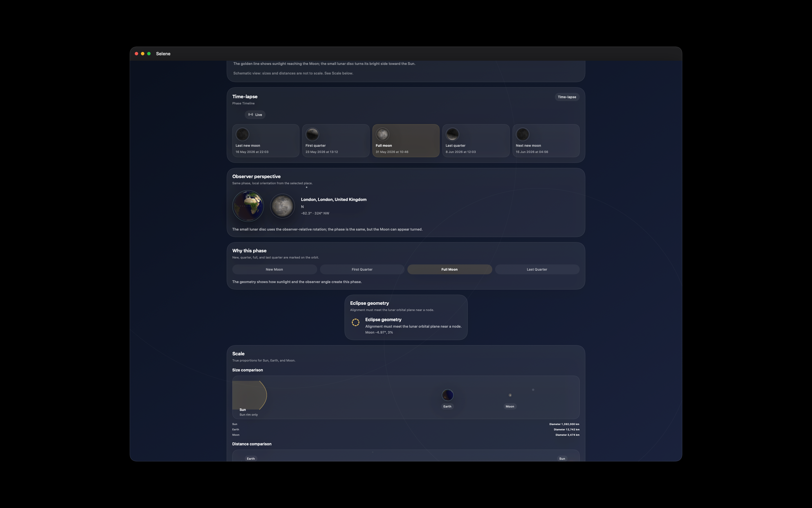Click the Earth globe in Observer perspective
The width and height of the screenshot is (812, 508).
(248, 206)
